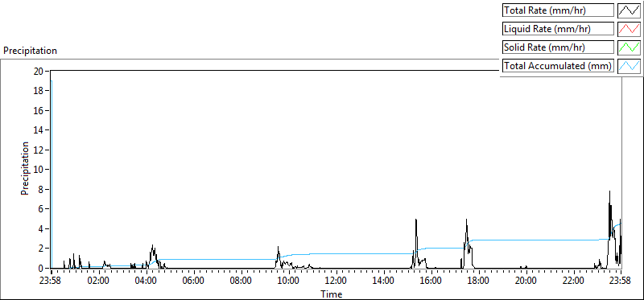The image size is (644, 300).
Task: Click the 12 y-axis tick label
Action: tap(39, 150)
